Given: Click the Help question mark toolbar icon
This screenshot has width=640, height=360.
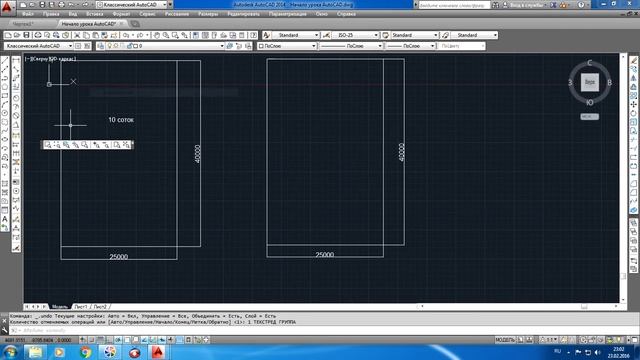Looking at the screenshot, I should 253,36.
